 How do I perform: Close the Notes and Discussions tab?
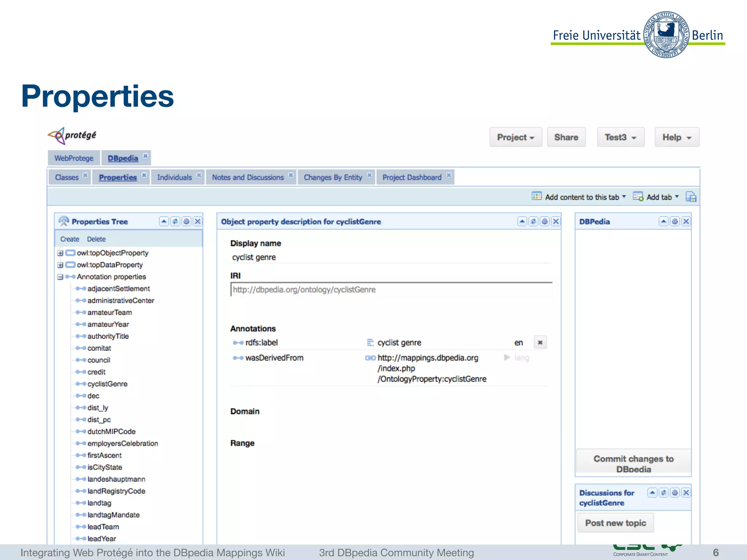[x=291, y=175]
